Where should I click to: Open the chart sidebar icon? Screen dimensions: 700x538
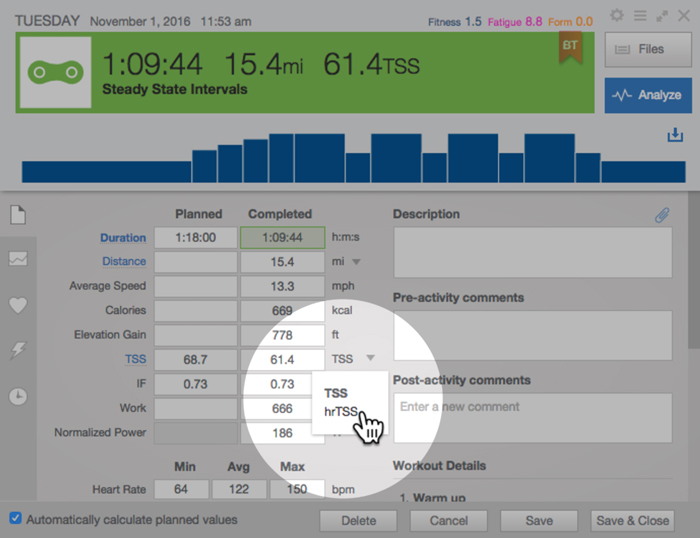(x=18, y=259)
